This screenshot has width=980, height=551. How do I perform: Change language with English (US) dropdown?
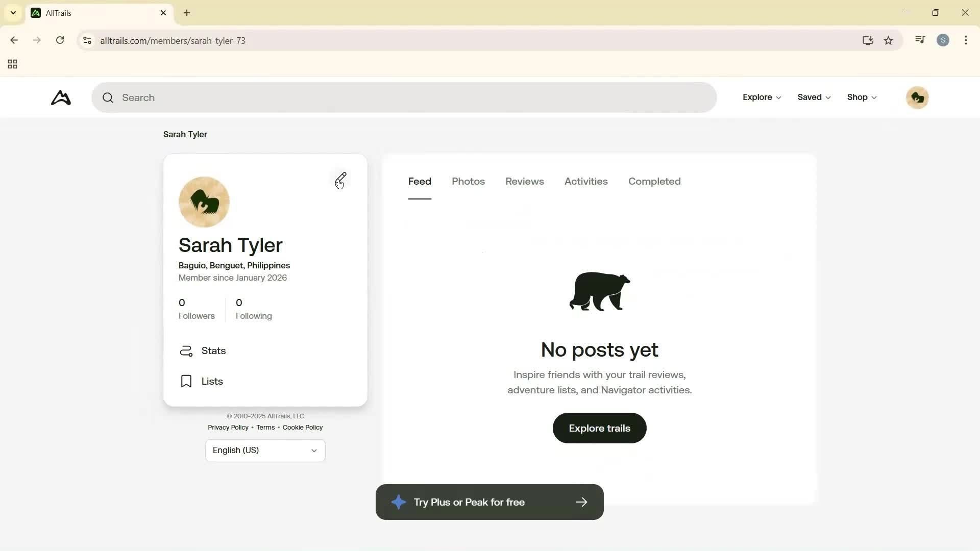tap(265, 450)
